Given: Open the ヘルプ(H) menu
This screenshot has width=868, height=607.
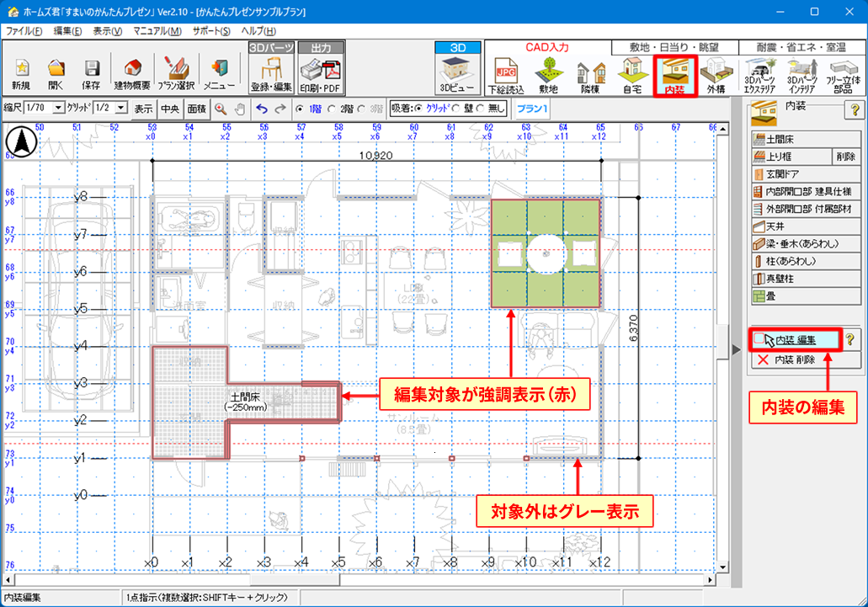Looking at the screenshot, I should pos(258,31).
